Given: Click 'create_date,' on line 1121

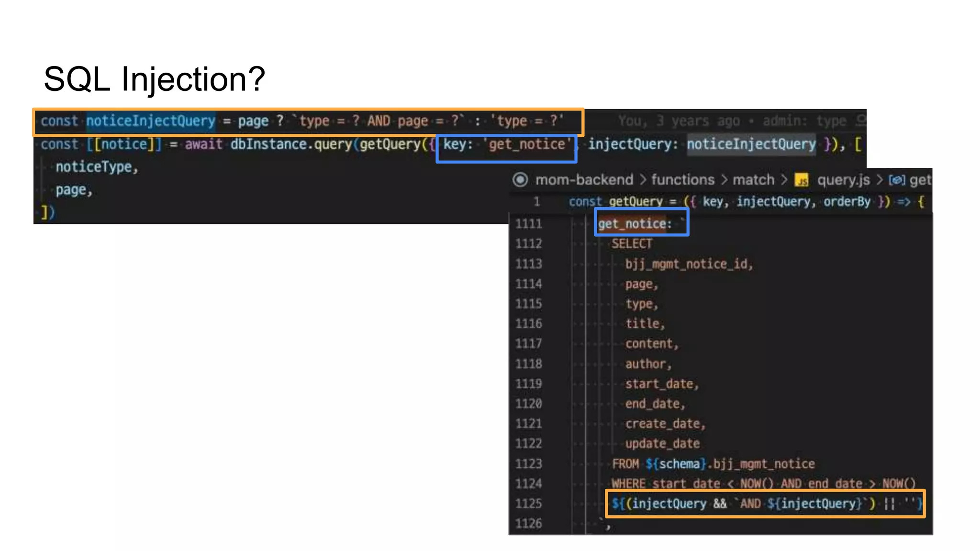Looking at the screenshot, I should [665, 424].
